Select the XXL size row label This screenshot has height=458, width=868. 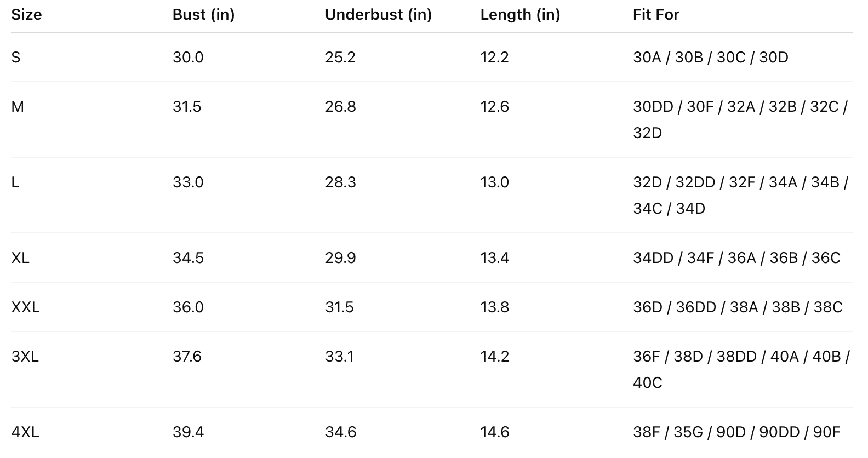click(25, 307)
